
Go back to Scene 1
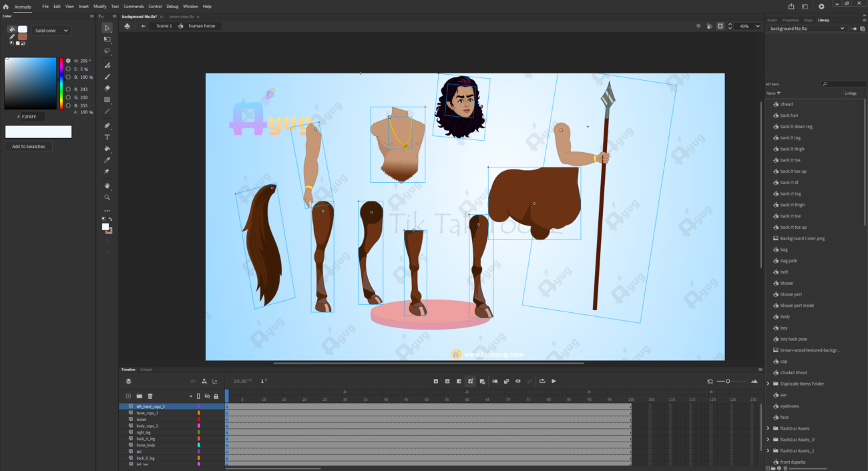click(x=164, y=26)
